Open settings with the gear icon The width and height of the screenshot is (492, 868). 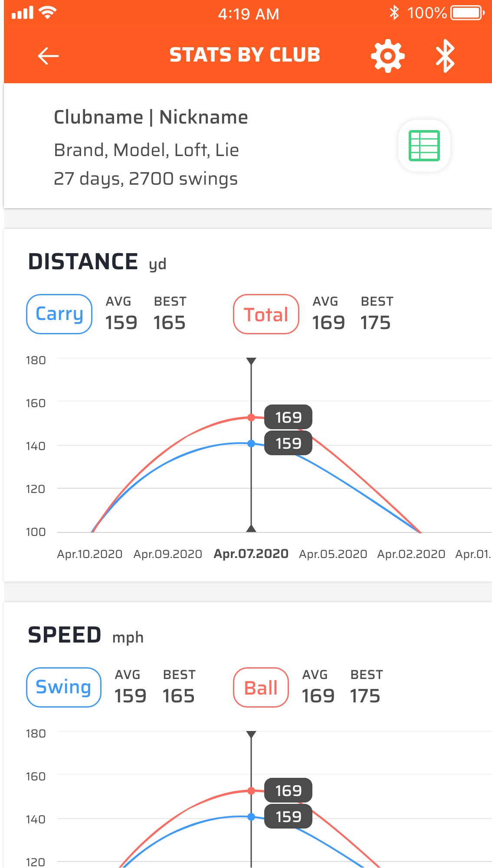point(387,55)
